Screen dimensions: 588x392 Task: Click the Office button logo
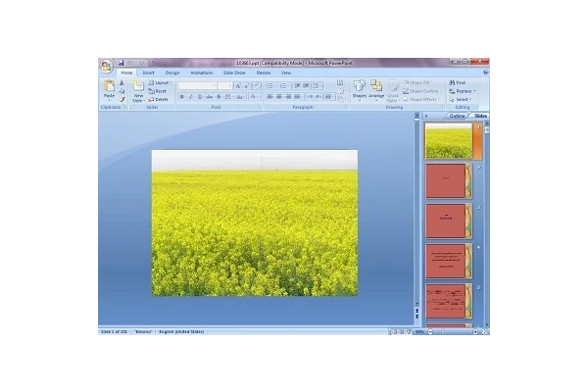tap(105, 66)
